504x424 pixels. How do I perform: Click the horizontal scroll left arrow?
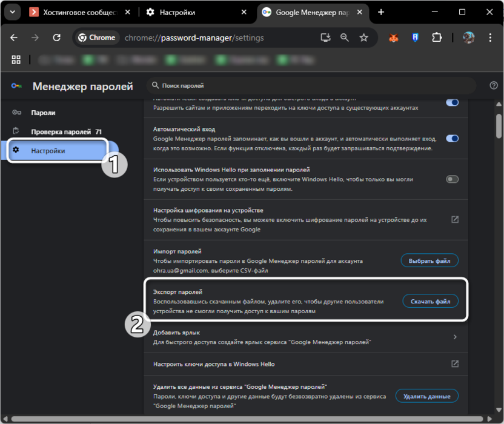(5, 419)
